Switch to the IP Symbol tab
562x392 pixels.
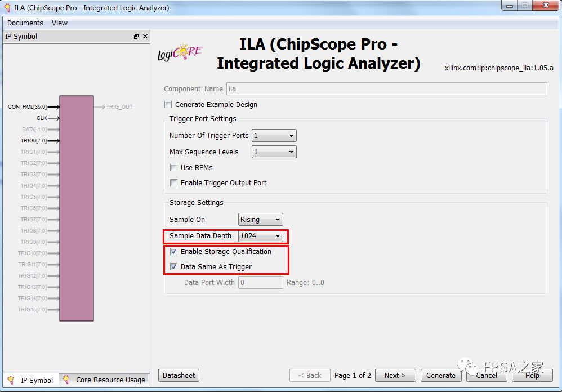point(31,380)
